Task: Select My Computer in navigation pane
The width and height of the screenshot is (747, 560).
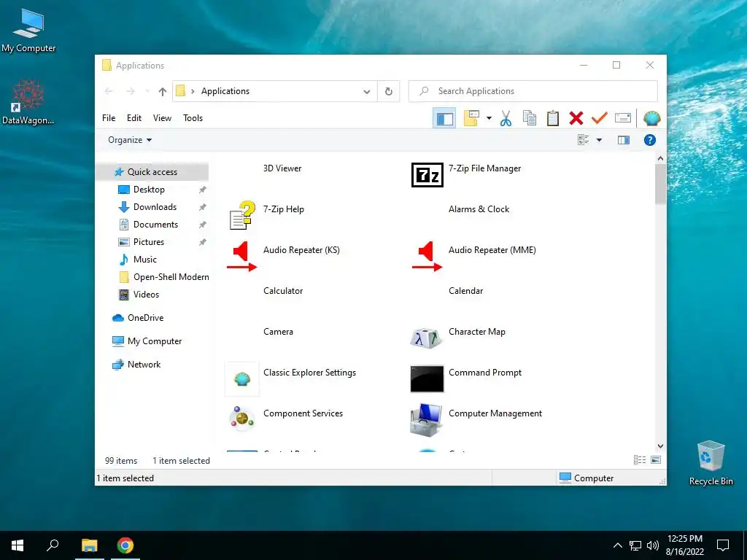Action: (x=155, y=341)
